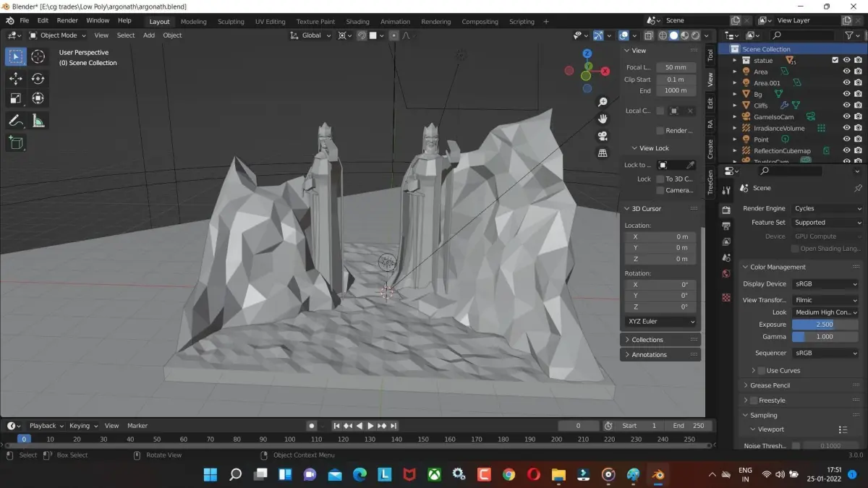This screenshot has width=868, height=488.
Task: Select the Annotate tool
Action: [15, 121]
